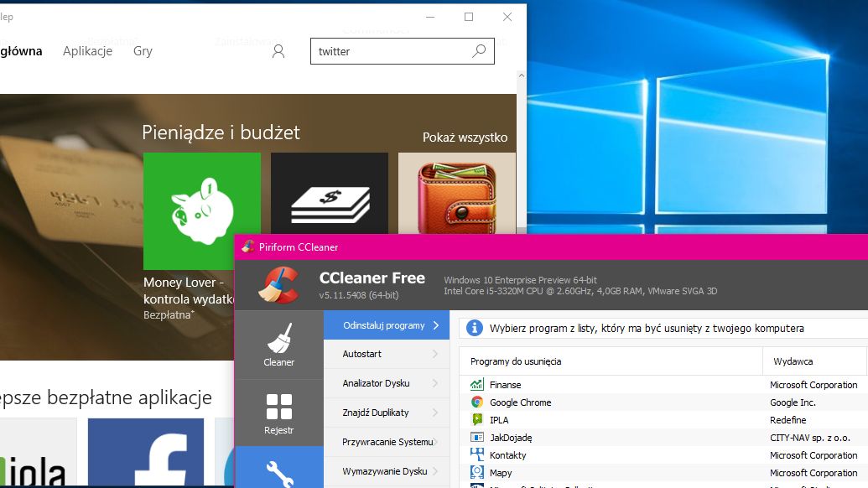Screen dimensions: 868x488
Task: Click the Google Chrome program icon
Action: (x=476, y=402)
